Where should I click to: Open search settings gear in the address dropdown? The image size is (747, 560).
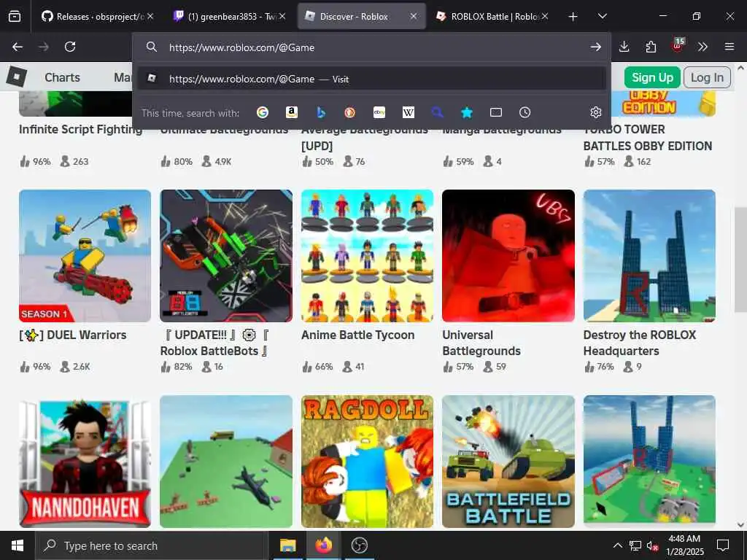[x=595, y=112]
